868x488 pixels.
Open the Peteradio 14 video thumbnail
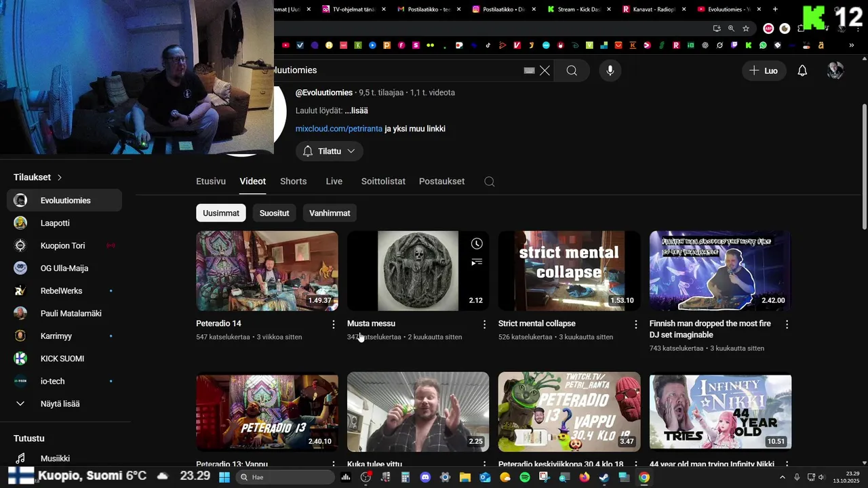pyautogui.click(x=267, y=271)
